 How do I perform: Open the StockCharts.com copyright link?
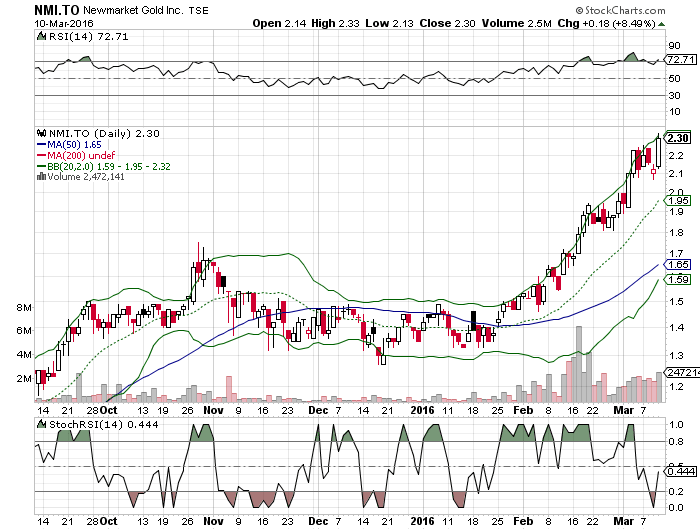click(x=620, y=10)
